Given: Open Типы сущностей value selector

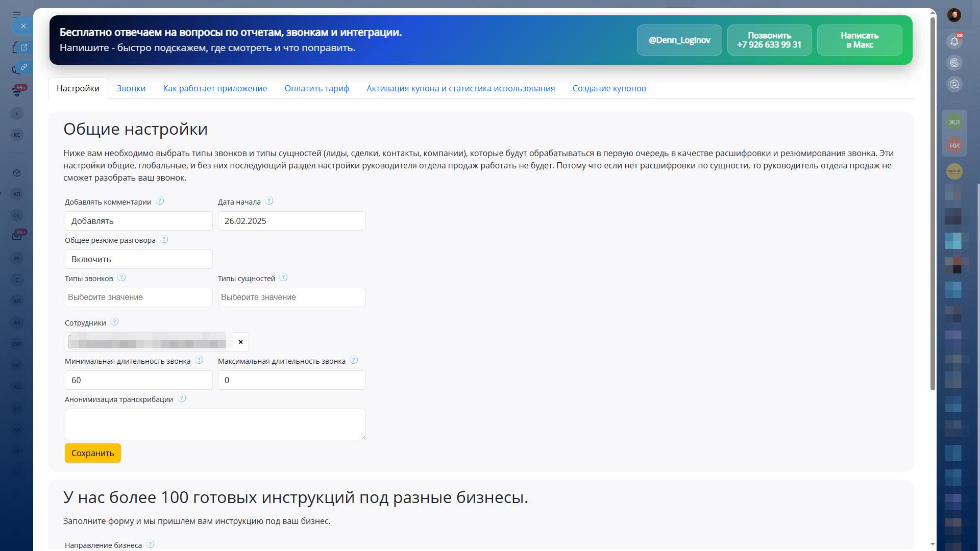Looking at the screenshot, I should (x=291, y=297).
